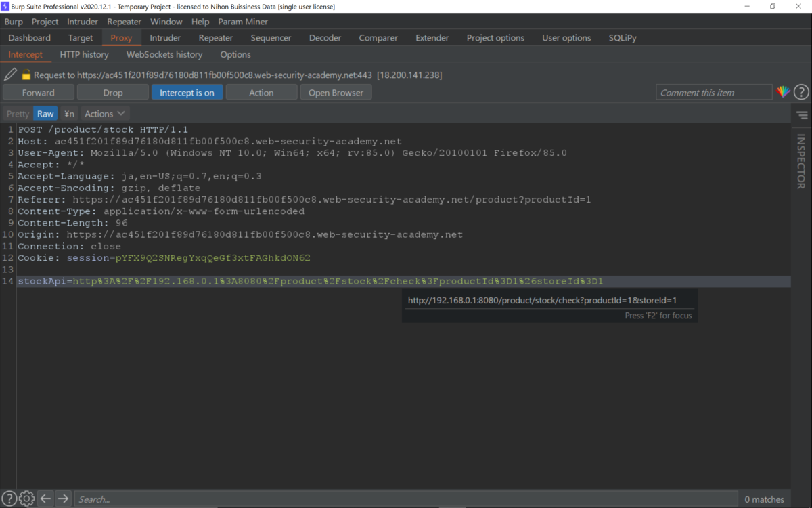The height and width of the screenshot is (508, 812).
Task: Click the Referer header line
Action: point(304,199)
